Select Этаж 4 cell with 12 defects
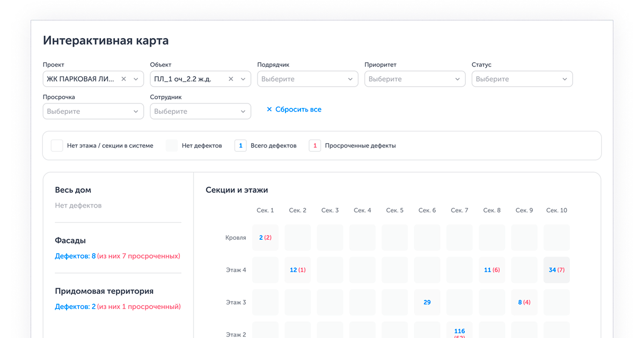Viewport: 644px width, 338px height. point(297,270)
